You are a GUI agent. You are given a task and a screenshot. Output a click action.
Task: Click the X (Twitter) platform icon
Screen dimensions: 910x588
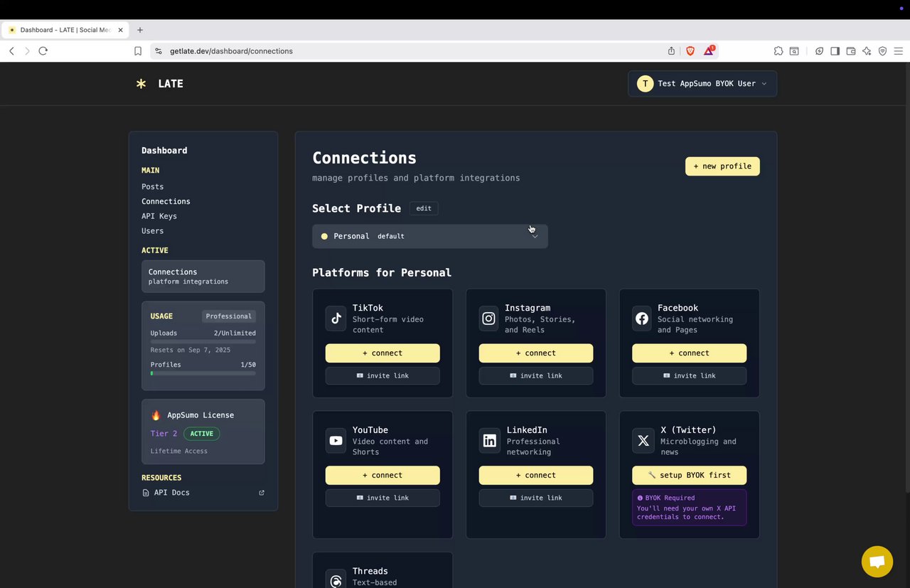(x=643, y=441)
